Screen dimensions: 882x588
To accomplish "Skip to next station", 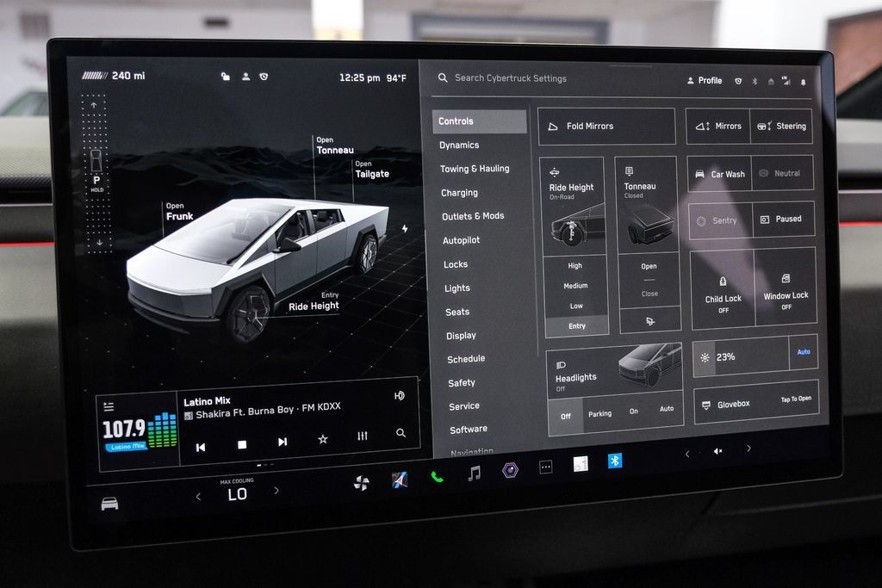I will pyautogui.click(x=283, y=442).
